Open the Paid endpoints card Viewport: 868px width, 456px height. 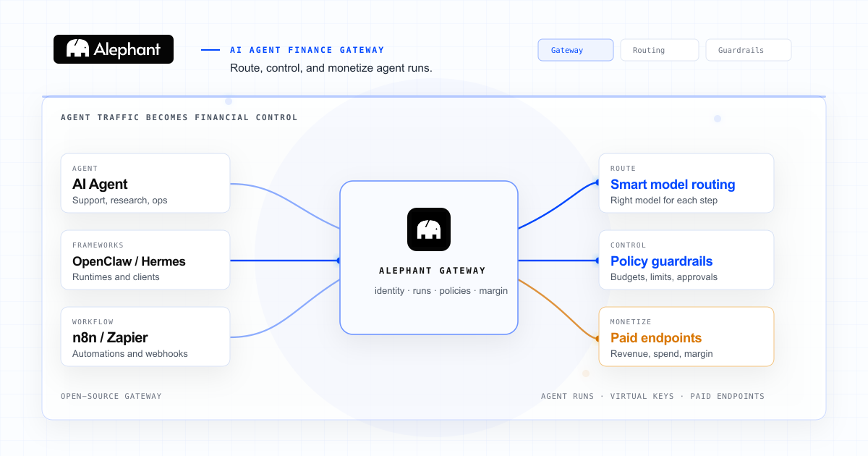click(x=686, y=337)
